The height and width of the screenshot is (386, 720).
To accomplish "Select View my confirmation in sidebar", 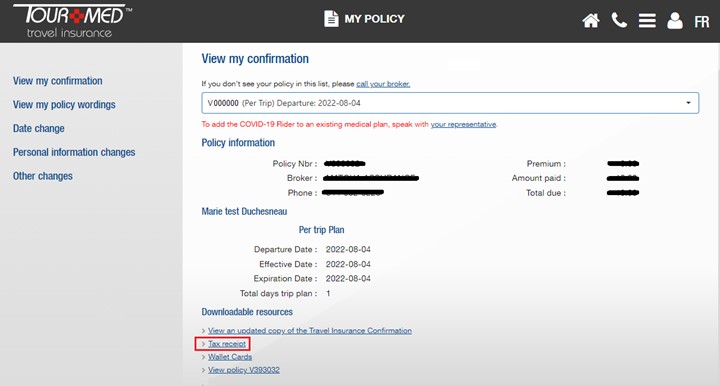I will coord(57,81).
